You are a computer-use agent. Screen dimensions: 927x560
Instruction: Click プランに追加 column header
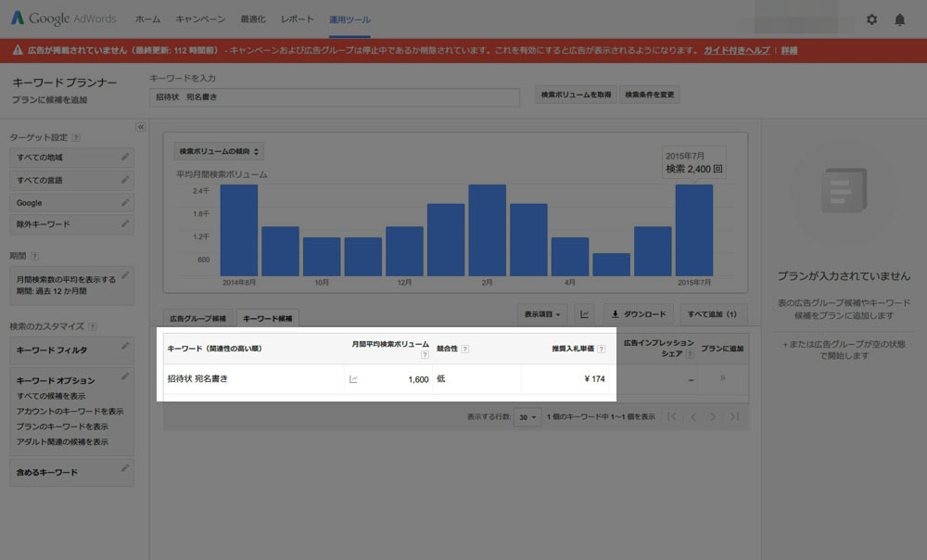[x=722, y=349]
